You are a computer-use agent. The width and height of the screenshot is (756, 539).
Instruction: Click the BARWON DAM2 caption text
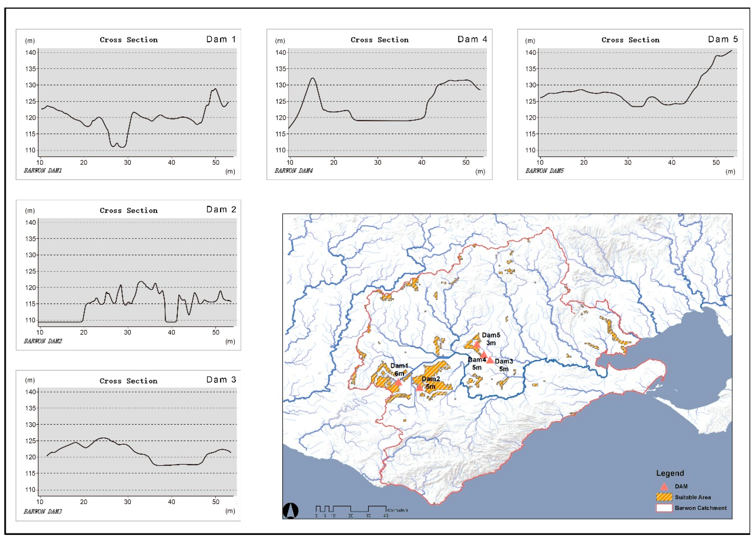pyautogui.click(x=43, y=341)
